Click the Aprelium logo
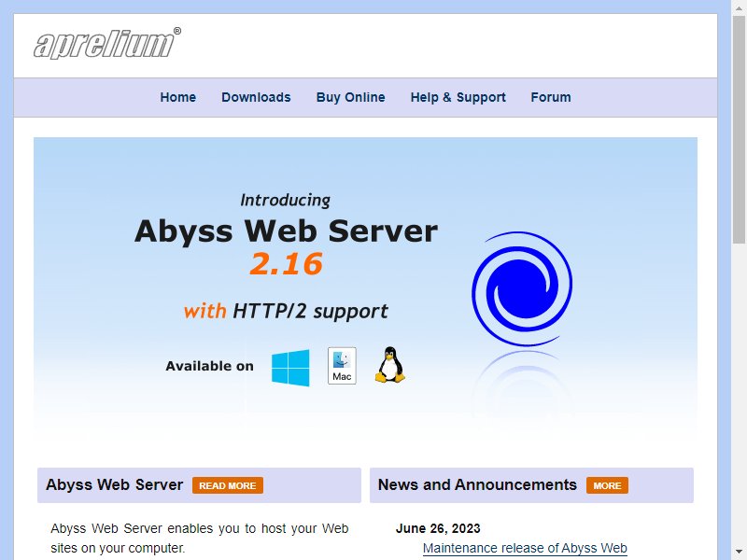 tap(107, 43)
